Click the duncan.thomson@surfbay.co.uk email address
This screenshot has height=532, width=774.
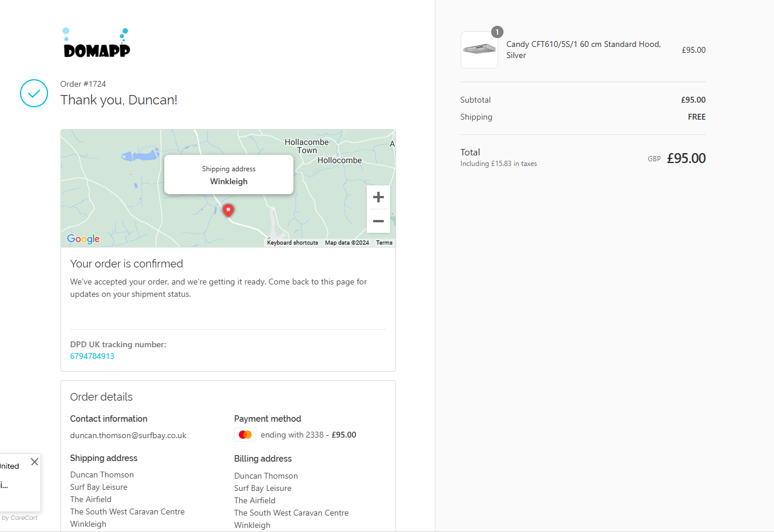pyautogui.click(x=128, y=435)
